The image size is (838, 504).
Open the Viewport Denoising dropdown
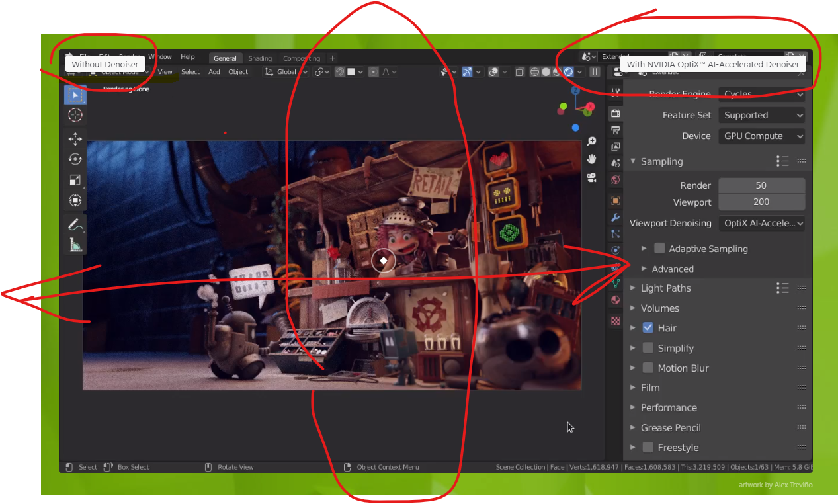[762, 223]
